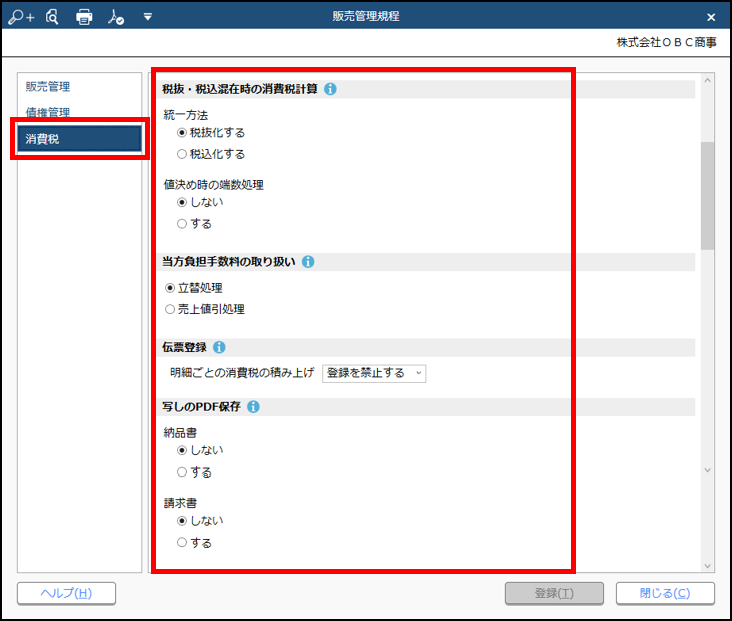Open info icon beside 税抜・税込混在時の消費税計算

[x=330, y=89]
